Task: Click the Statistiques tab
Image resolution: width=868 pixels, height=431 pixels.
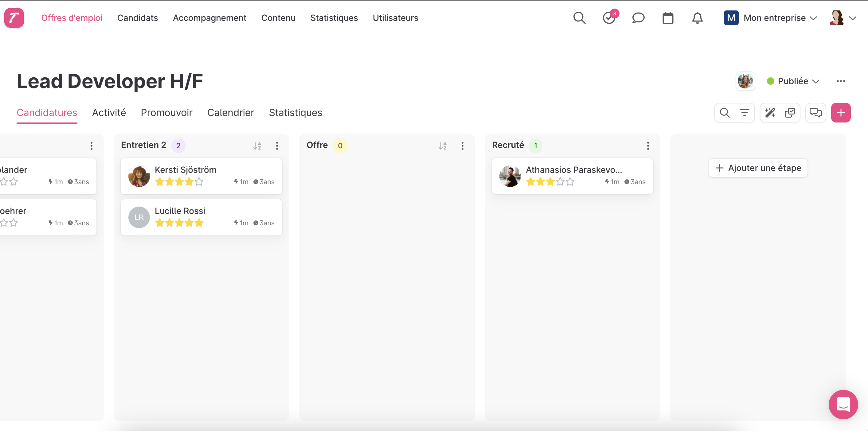Action: point(295,113)
